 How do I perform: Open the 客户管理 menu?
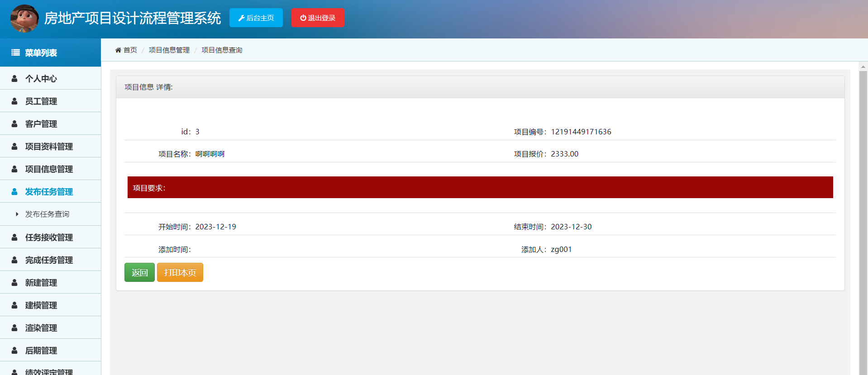(50, 123)
